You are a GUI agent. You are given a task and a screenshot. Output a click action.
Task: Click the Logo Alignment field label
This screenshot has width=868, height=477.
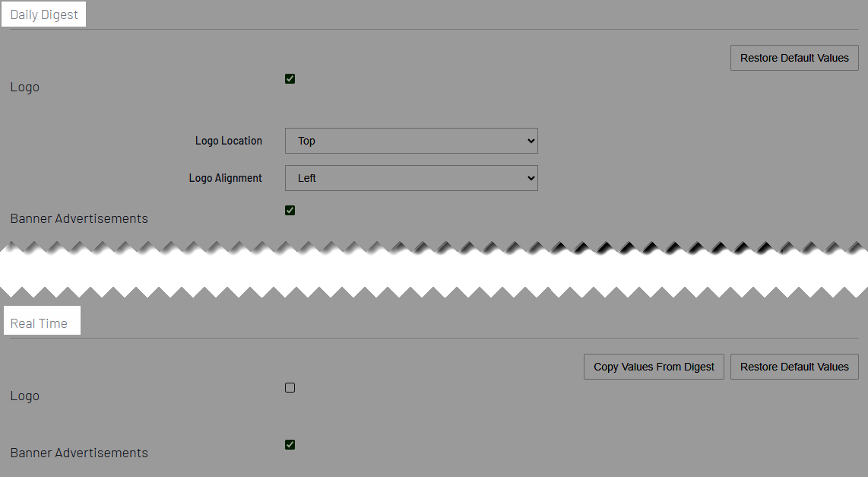click(226, 178)
